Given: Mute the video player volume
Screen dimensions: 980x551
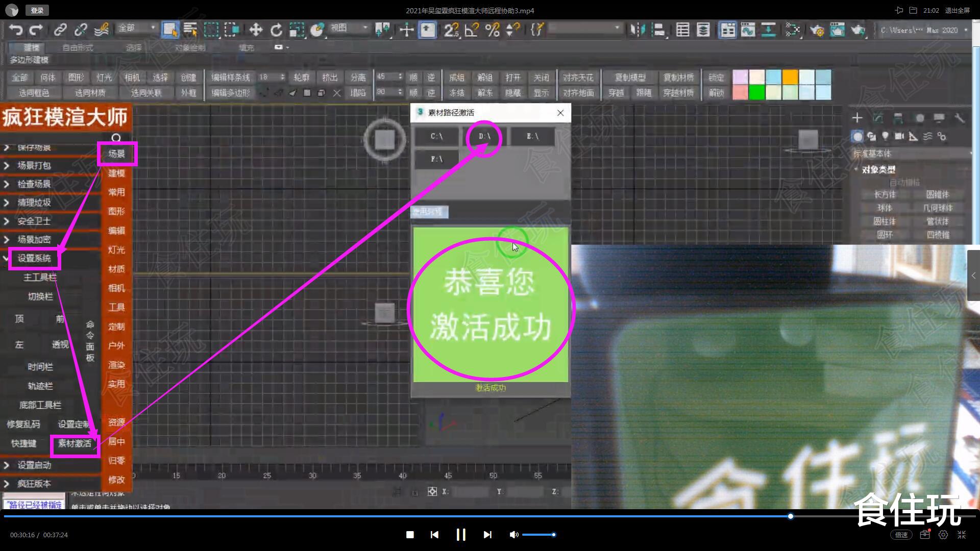Looking at the screenshot, I should (x=513, y=535).
